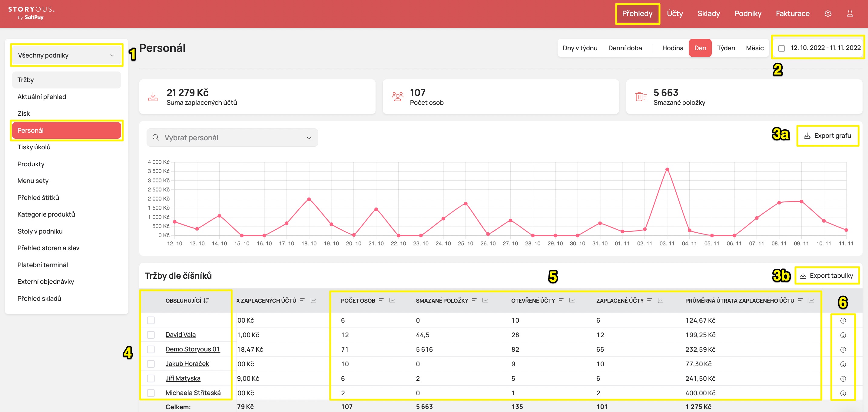Tick the checkbox in the unnamed first row

click(x=151, y=320)
